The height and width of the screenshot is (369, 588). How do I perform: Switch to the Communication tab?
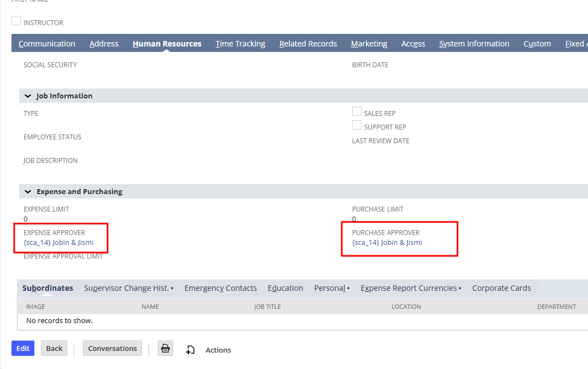pos(47,44)
